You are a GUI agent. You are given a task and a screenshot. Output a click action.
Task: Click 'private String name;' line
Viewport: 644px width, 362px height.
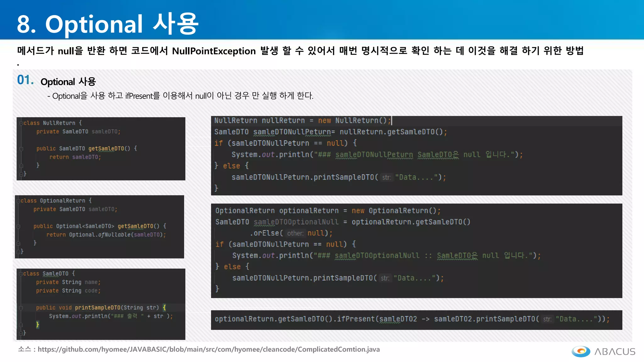tap(68, 282)
